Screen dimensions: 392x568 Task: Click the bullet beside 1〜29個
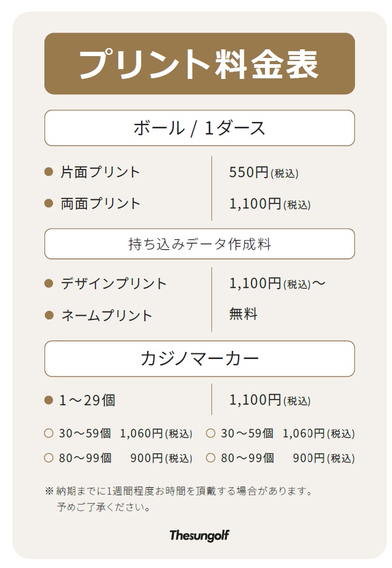pos(49,400)
